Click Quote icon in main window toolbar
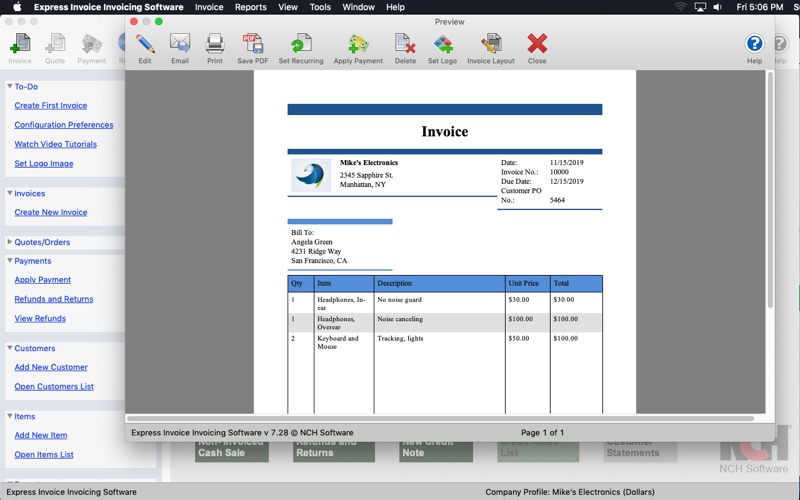Viewport: 800px width, 500px height. click(x=55, y=49)
